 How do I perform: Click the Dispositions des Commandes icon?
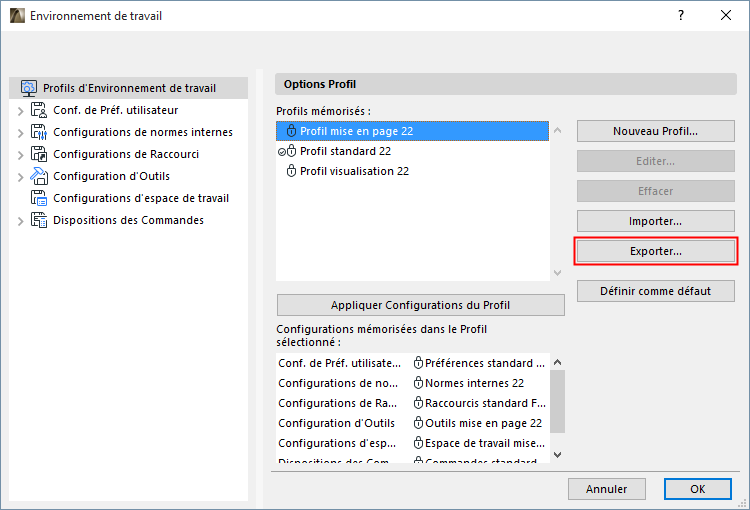[x=39, y=220]
